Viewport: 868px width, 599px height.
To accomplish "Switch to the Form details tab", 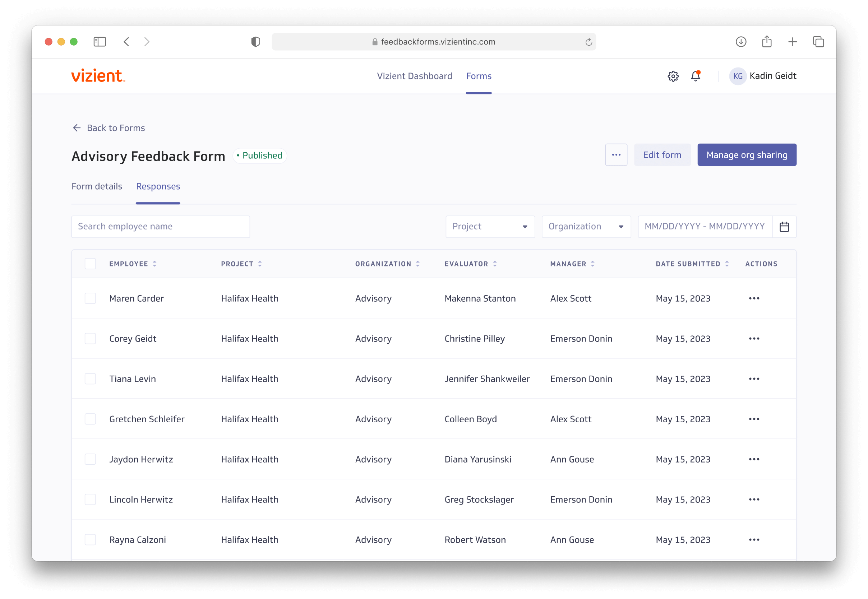I will click(97, 186).
